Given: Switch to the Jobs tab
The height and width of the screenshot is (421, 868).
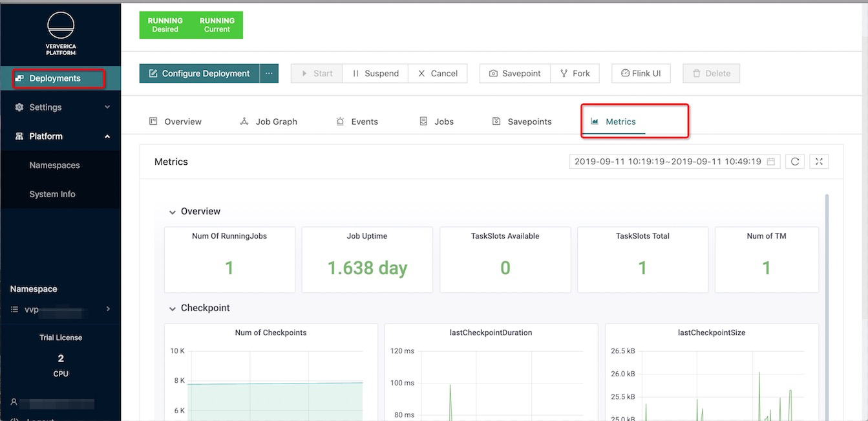Looking at the screenshot, I should coord(436,122).
